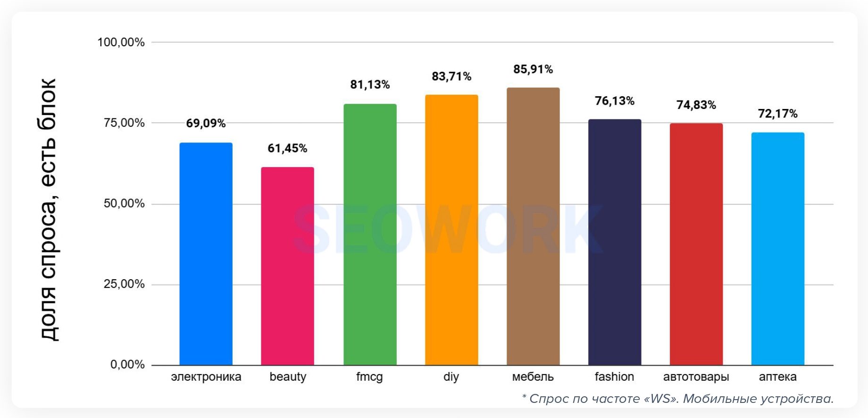This screenshot has width=868, height=418.
Task: Click the pink beauty bar
Action: coord(287,266)
